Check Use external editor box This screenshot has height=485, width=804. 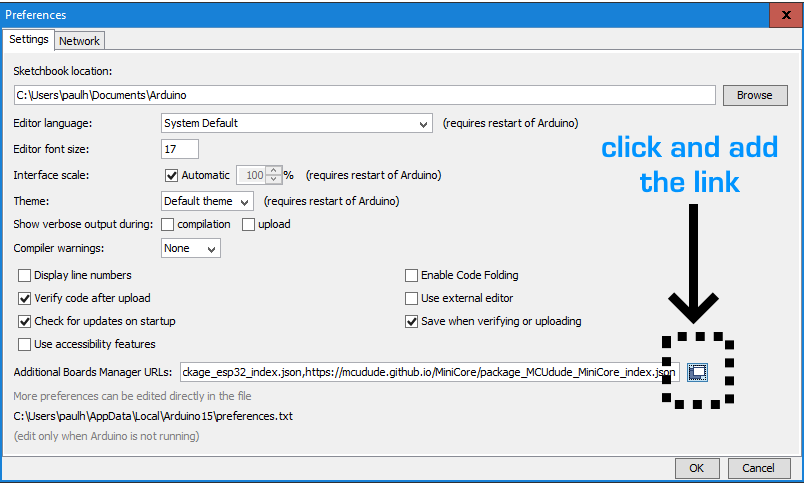point(411,298)
